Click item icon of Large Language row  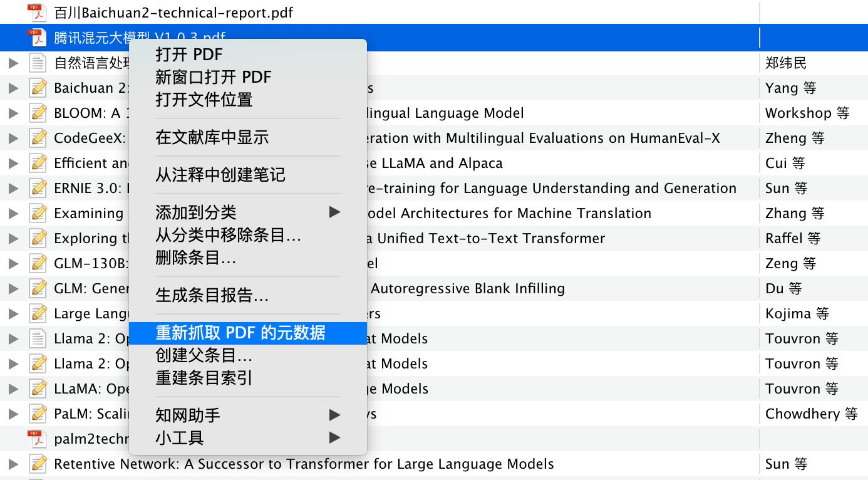coord(38,313)
